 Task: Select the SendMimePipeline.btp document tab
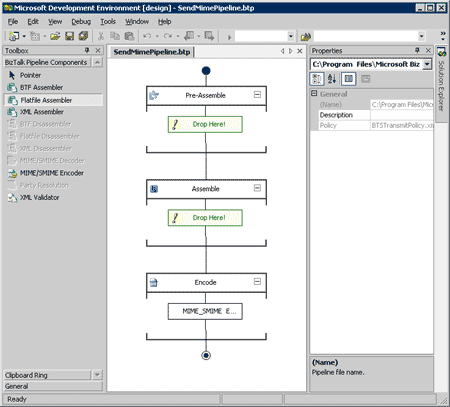152,52
